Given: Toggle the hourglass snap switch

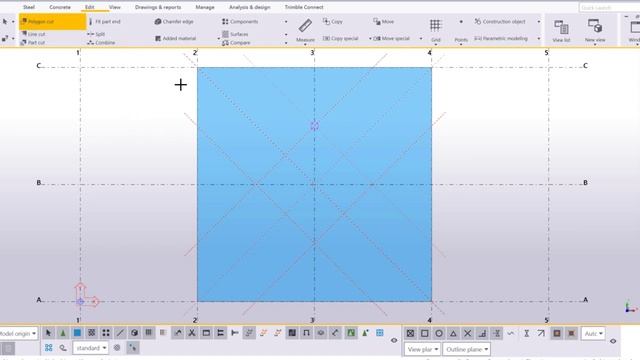Looking at the screenshot, I should tap(527, 333).
